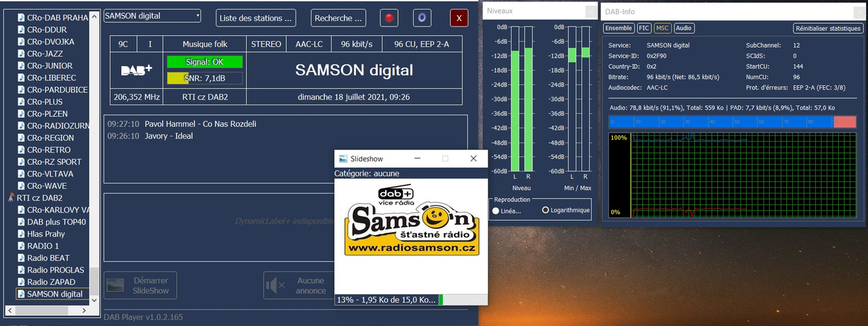The image size is (868, 326).
Task: Click the Musique folk programme type cell
Action: (x=205, y=44)
